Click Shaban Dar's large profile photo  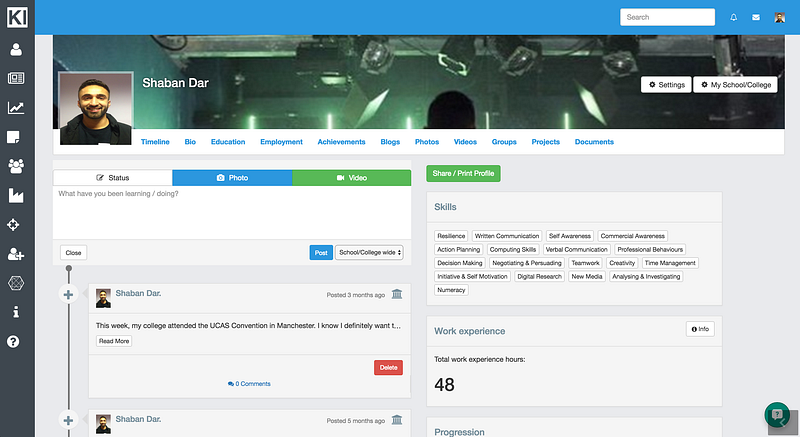tap(96, 108)
